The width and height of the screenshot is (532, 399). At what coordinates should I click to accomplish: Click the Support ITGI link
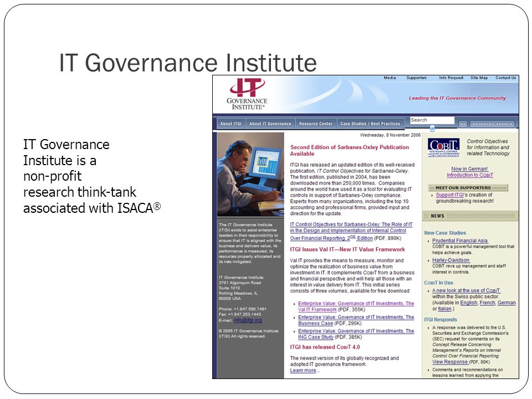point(449,195)
